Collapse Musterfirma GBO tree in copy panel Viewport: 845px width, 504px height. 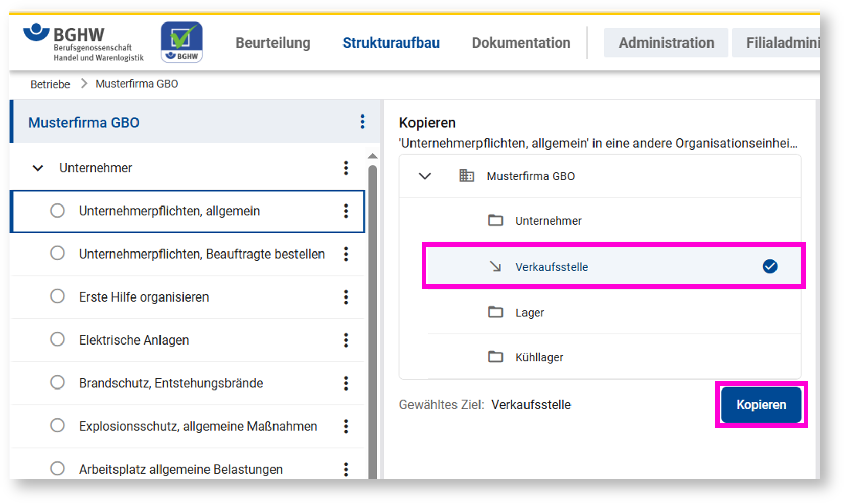click(425, 176)
